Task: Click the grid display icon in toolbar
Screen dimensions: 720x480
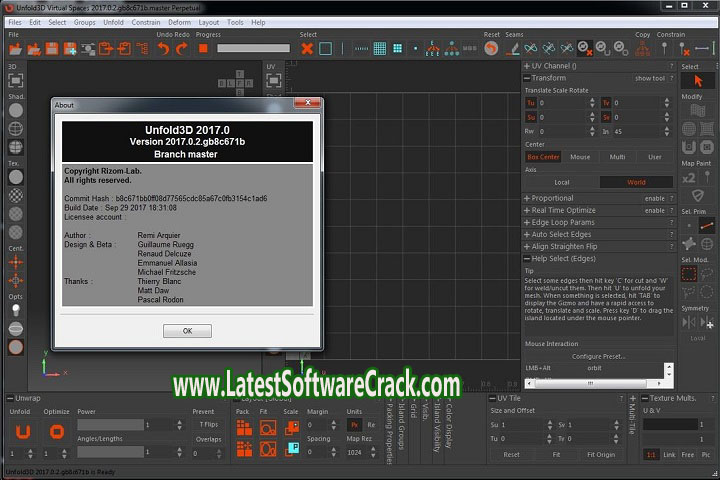Action: click(380, 49)
